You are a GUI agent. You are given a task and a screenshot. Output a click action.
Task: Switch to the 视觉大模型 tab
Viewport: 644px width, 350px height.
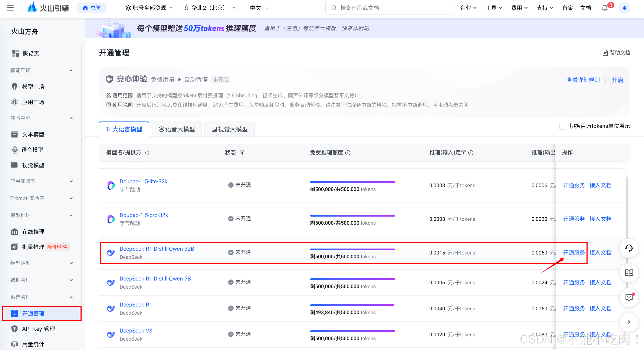[x=230, y=129]
